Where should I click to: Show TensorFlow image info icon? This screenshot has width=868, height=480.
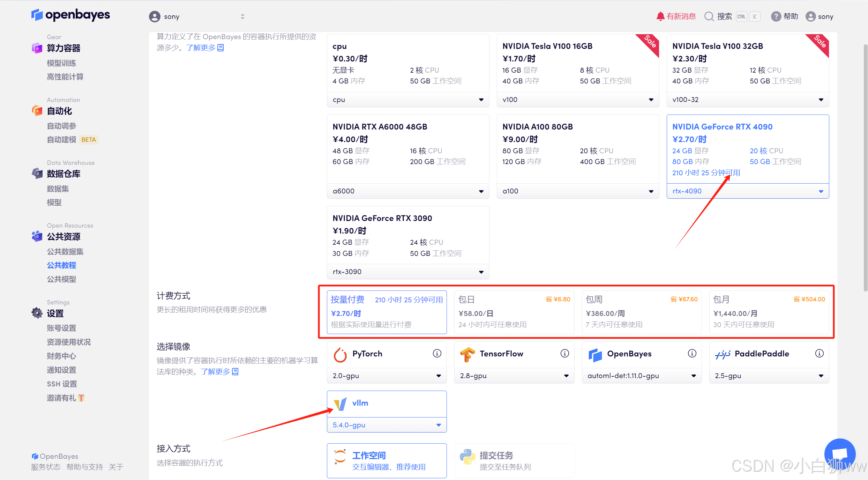tap(564, 354)
